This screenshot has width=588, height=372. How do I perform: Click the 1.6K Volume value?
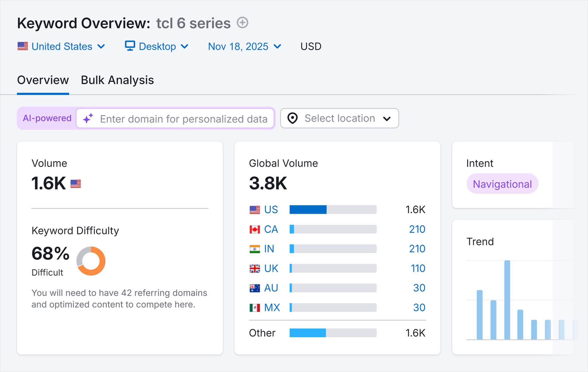[x=49, y=183]
